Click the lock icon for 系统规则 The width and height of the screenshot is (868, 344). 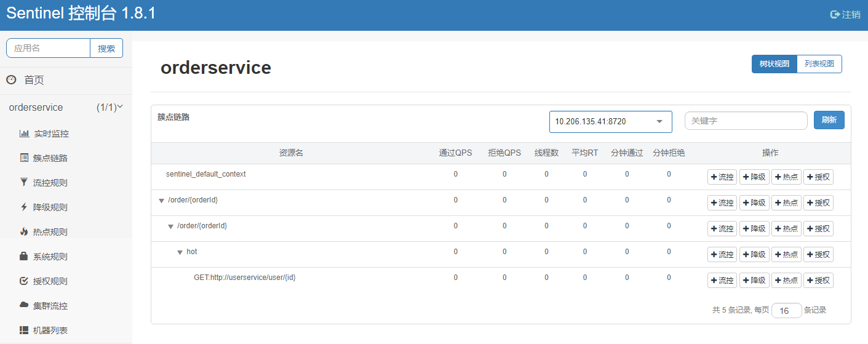click(24, 256)
